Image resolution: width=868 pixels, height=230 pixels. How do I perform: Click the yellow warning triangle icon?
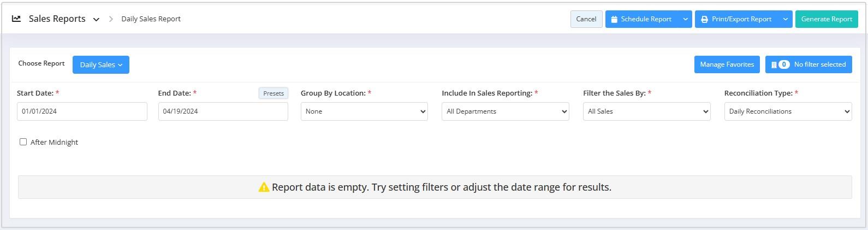tap(264, 187)
